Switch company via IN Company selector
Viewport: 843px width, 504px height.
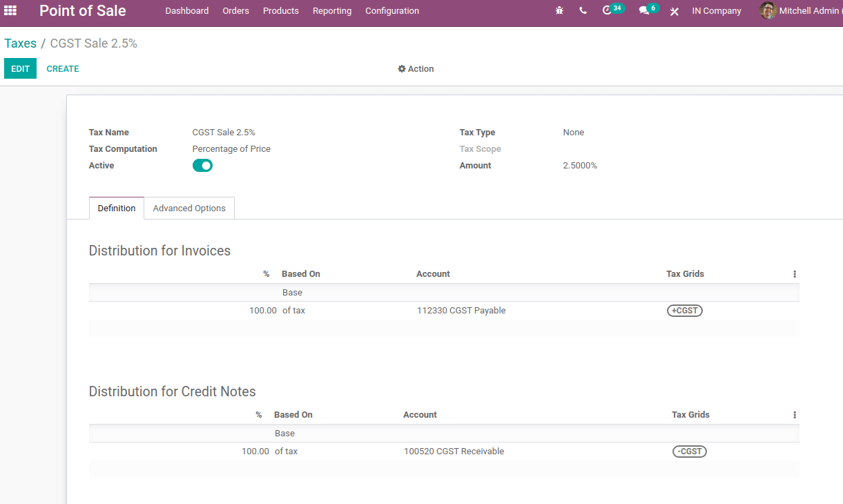[x=717, y=11]
